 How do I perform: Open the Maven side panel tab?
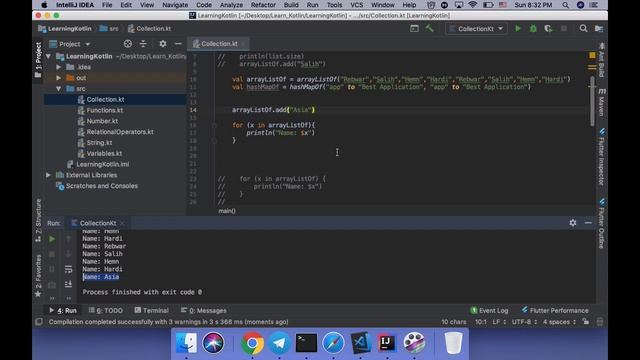(602, 102)
